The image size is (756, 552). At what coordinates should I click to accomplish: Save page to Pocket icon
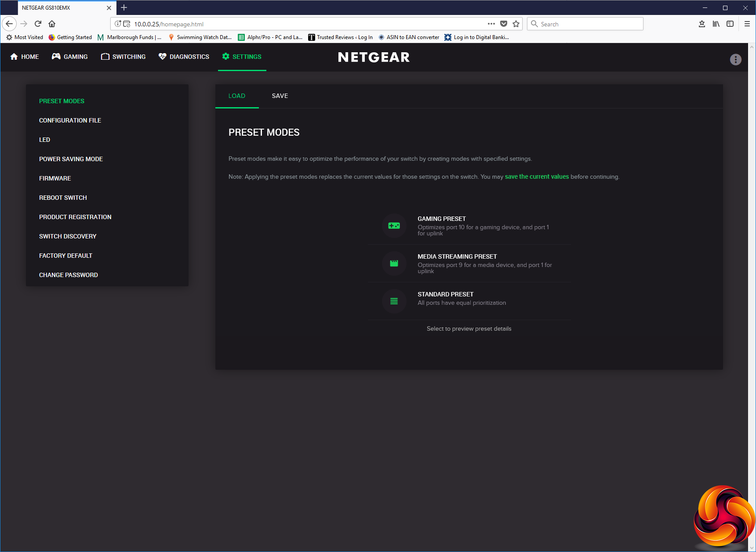504,24
